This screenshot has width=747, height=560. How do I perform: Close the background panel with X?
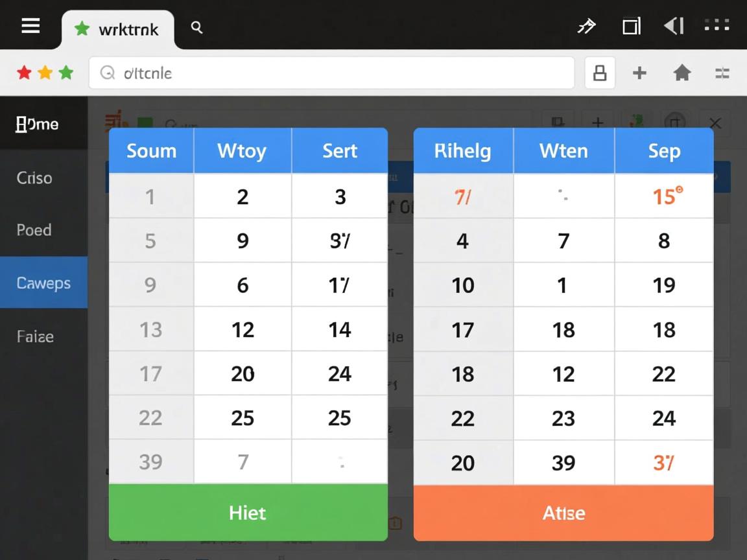tap(715, 123)
